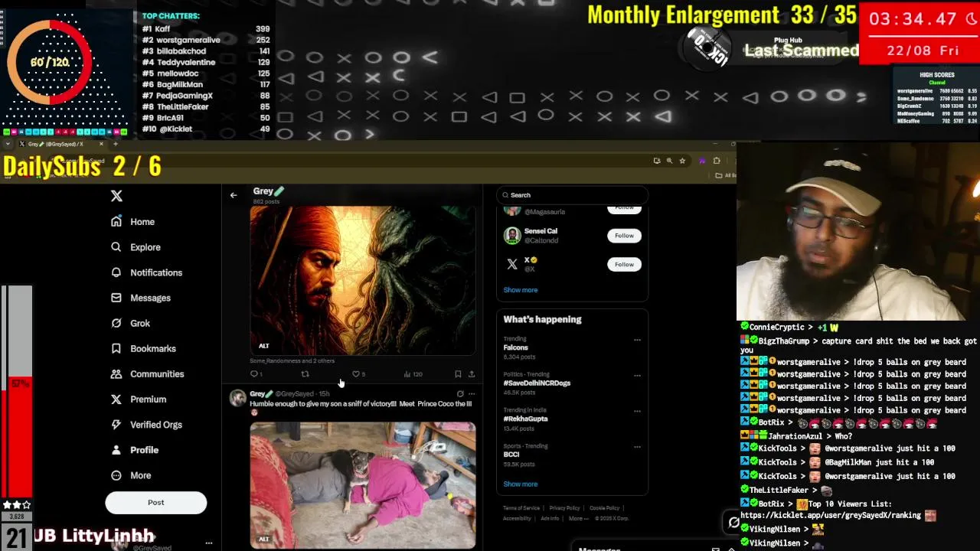
Task: Click Show more under What's happening
Action: [x=521, y=484]
